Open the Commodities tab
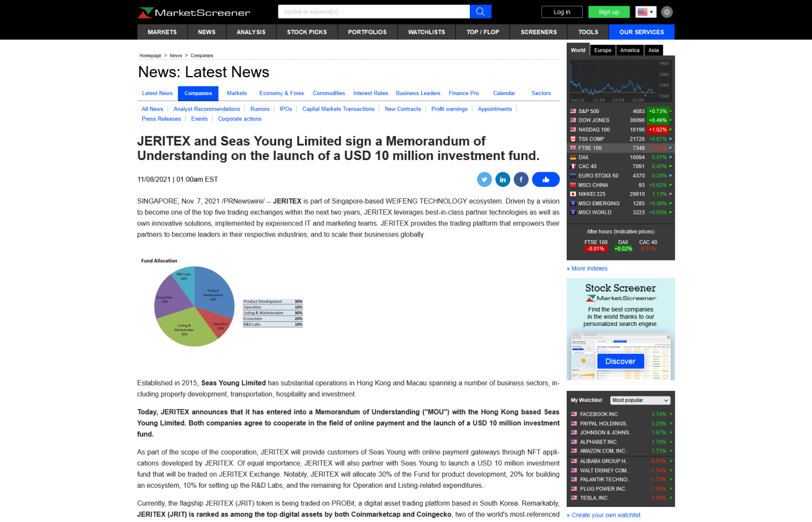The height and width of the screenshot is (522, 812). point(329,93)
